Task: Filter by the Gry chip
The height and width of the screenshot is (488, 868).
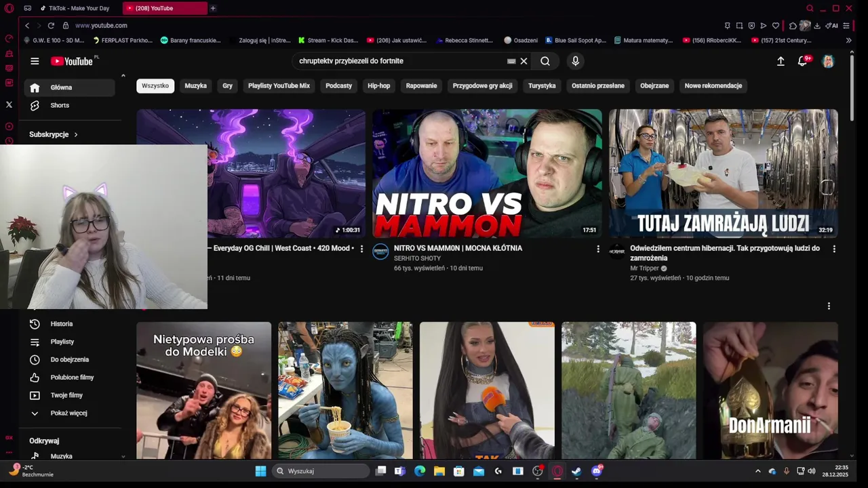Action: pos(227,85)
